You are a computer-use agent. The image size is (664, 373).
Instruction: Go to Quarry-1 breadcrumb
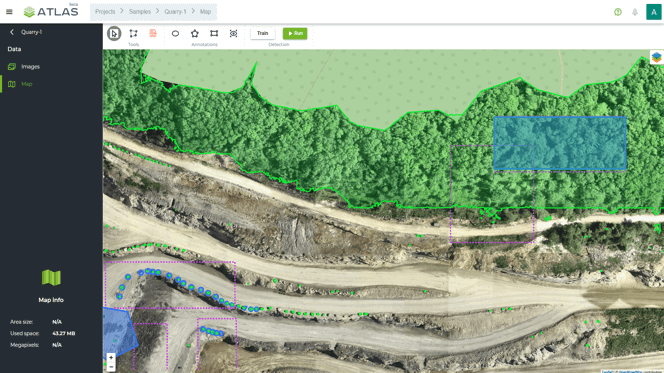[175, 11]
